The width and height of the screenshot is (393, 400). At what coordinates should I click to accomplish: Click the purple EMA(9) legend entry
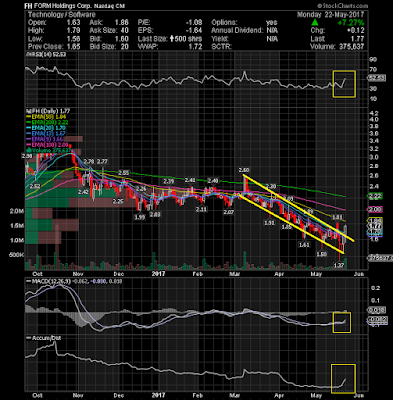tap(45, 139)
